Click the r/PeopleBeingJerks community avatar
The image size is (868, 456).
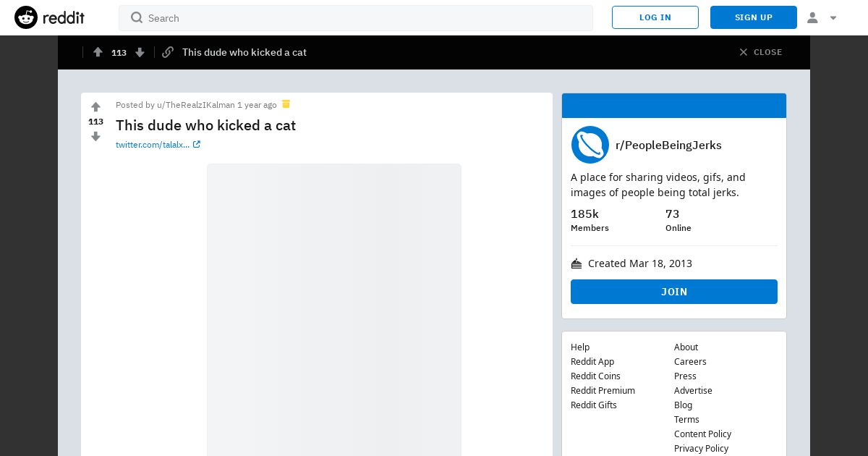pyautogui.click(x=590, y=145)
